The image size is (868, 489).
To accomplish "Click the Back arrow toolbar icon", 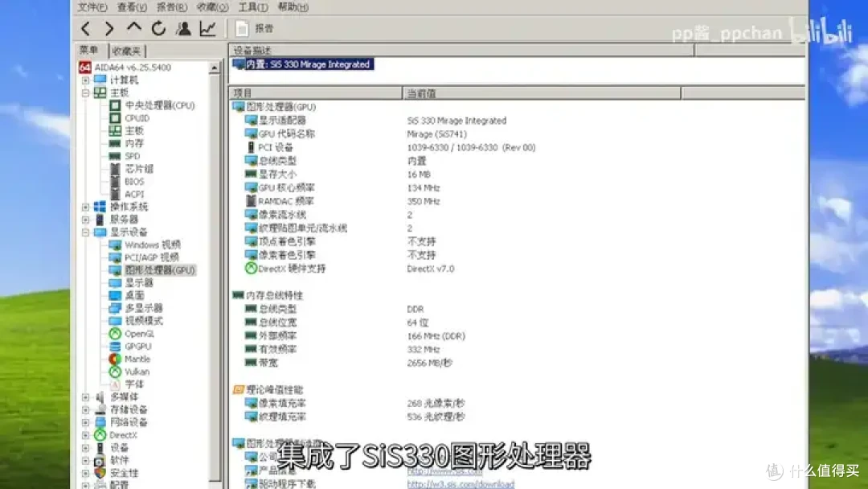I will (x=85, y=28).
